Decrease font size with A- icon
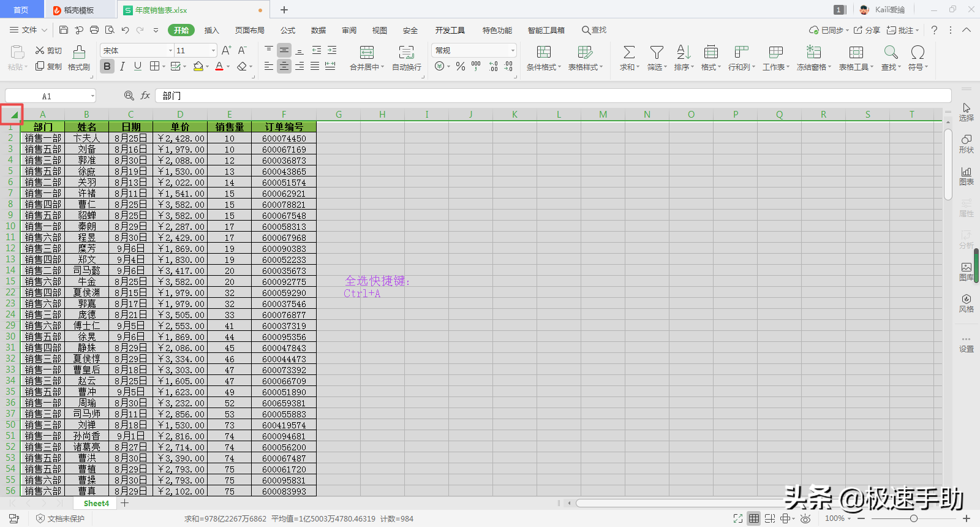The image size is (980, 527). click(243, 50)
